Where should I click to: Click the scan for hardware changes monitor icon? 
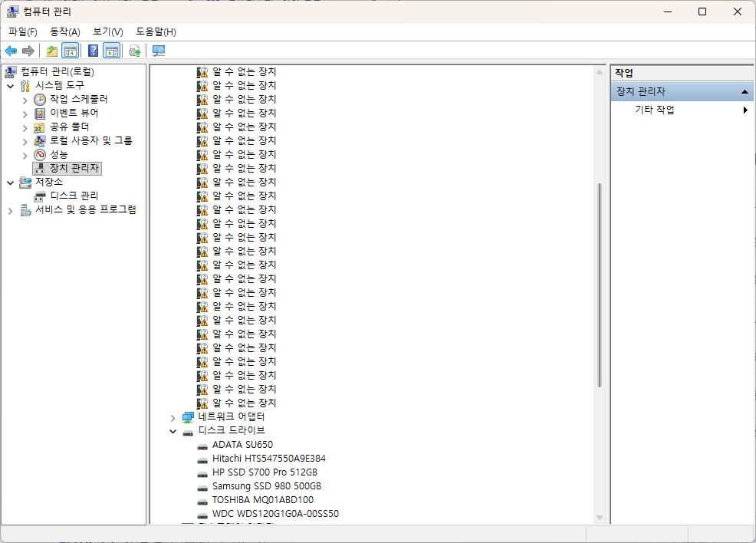[x=159, y=51]
